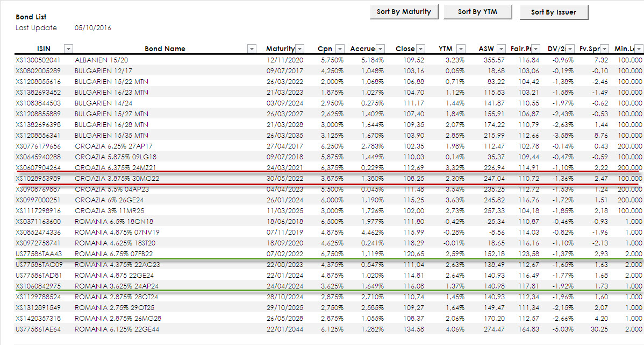Screen dimensions: 644x345
Task: Open the YTM column filter dropdown
Action: (x=461, y=49)
